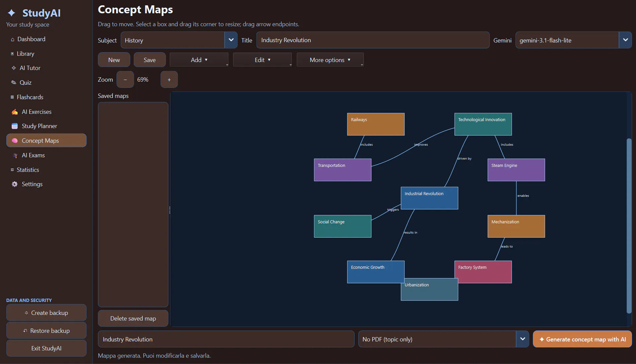Select the Social Change node
The width and height of the screenshot is (636, 364).
tap(343, 226)
